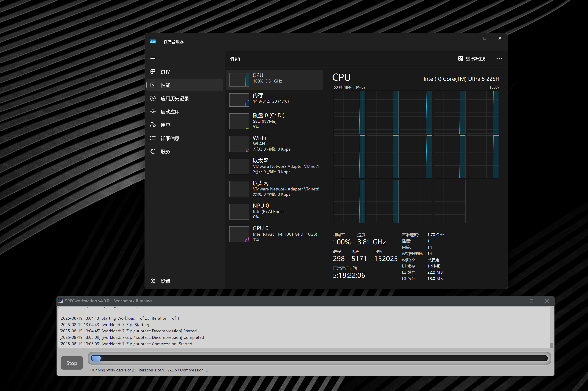Click the 5:18:22:06 uptime value
The height and width of the screenshot is (391, 588).
[x=349, y=275]
